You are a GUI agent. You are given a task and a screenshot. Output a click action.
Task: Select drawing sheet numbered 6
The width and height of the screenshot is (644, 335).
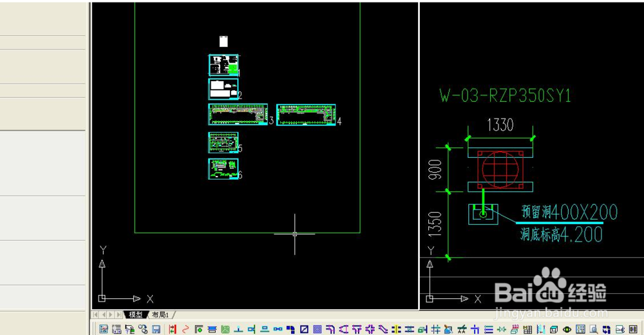point(223,169)
